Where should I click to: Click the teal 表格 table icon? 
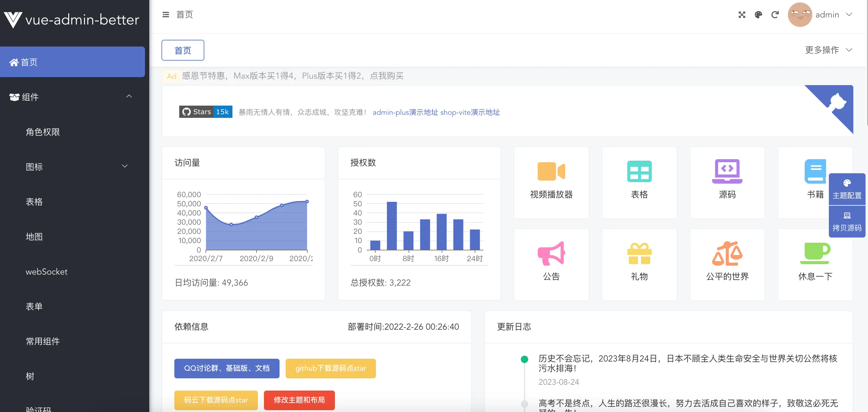click(639, 171)
